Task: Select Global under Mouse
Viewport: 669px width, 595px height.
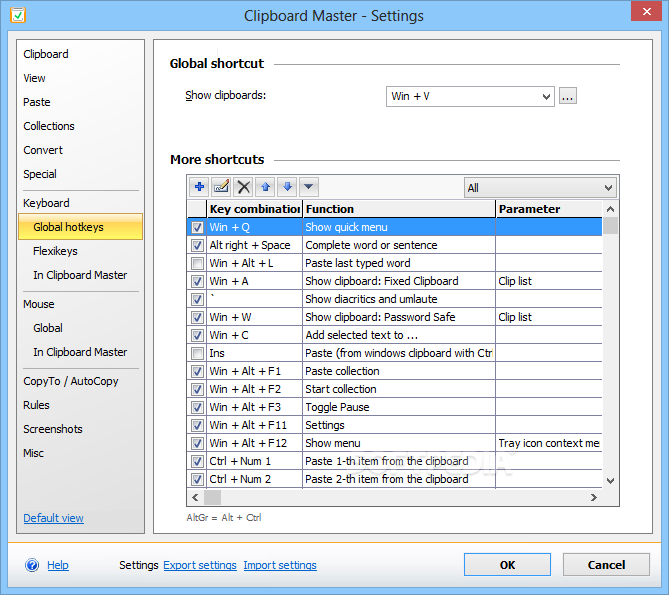Action: [x=48, y=328]
